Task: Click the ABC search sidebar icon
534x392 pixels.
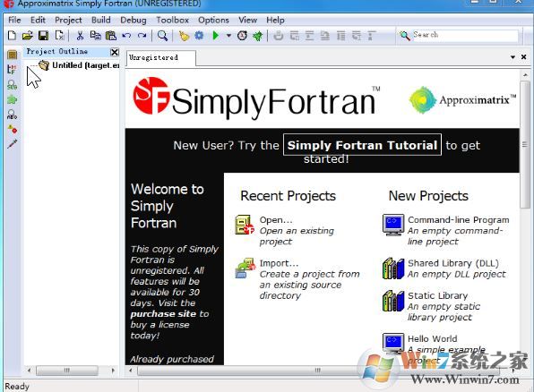Action: point(12,115)
